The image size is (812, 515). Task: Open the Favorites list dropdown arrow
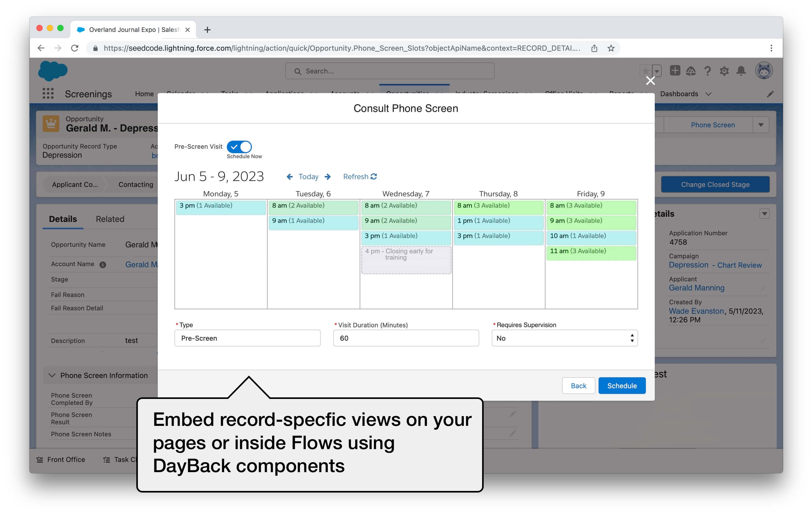pos(657,71)
